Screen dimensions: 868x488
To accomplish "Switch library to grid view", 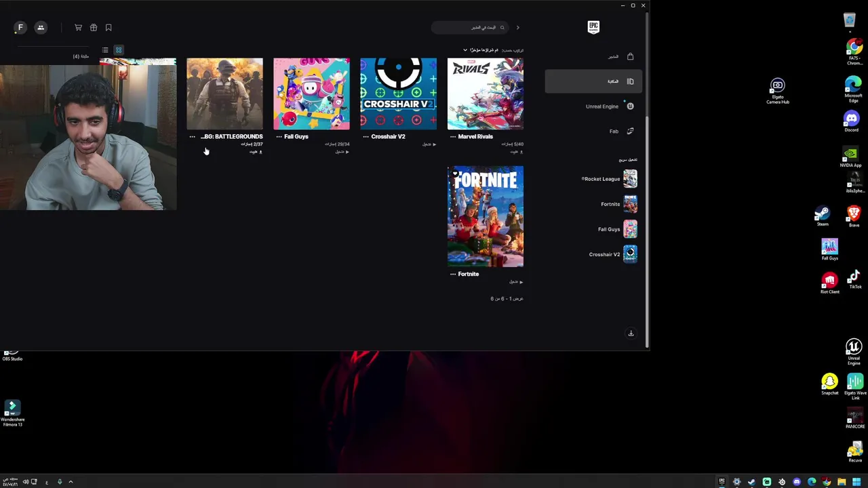I will [x=119, y=50].
